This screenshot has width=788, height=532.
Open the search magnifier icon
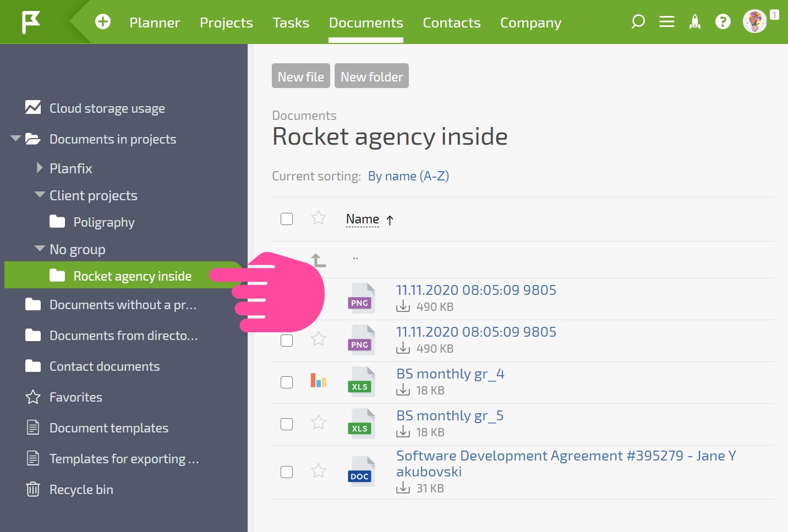638,22
